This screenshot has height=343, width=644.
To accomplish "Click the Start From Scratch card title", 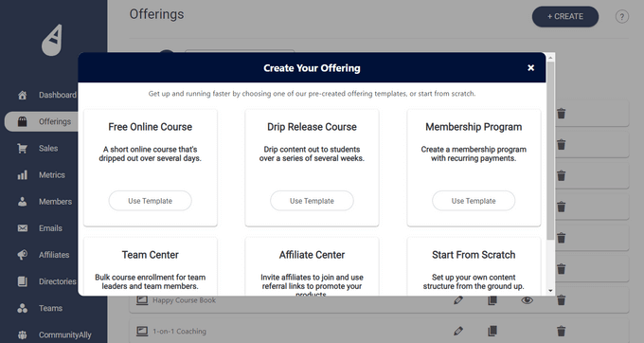I will coord(474,255).
